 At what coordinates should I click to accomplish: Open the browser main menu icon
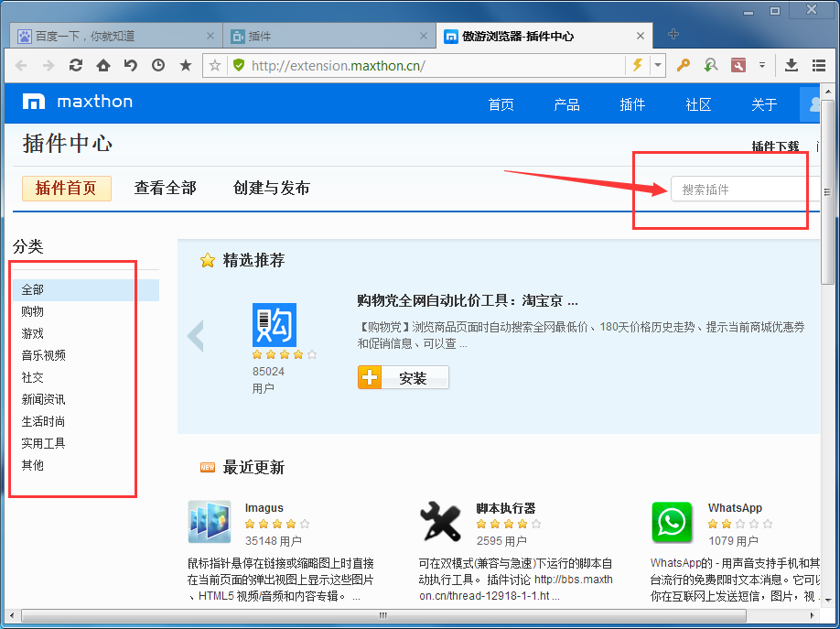819,65
